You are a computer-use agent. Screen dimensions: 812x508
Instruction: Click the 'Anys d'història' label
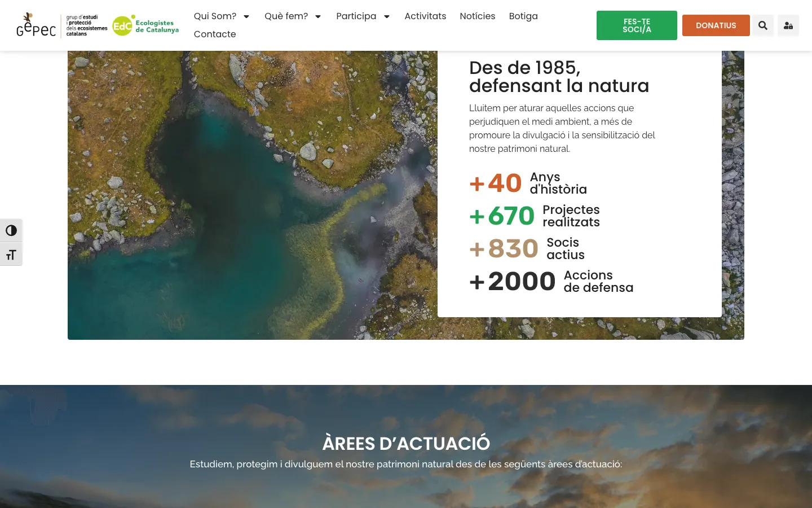[x=558, y=183]
